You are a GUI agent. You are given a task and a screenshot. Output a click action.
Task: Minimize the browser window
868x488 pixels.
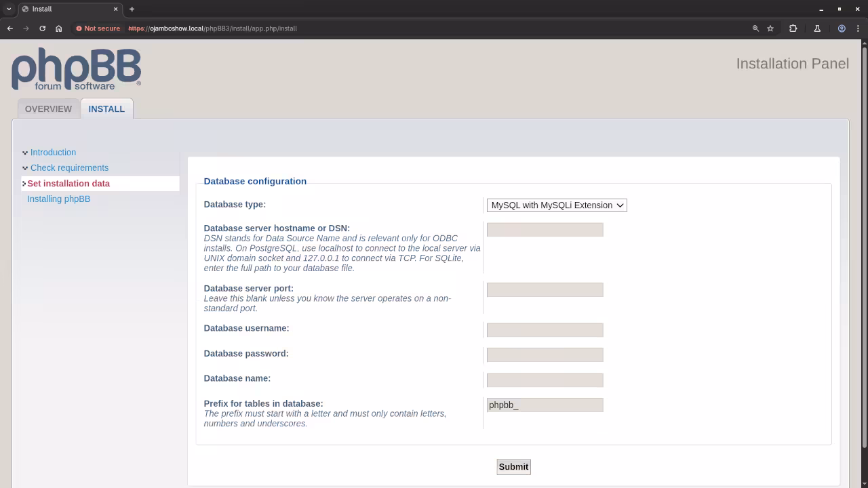(x=821, y=9)
